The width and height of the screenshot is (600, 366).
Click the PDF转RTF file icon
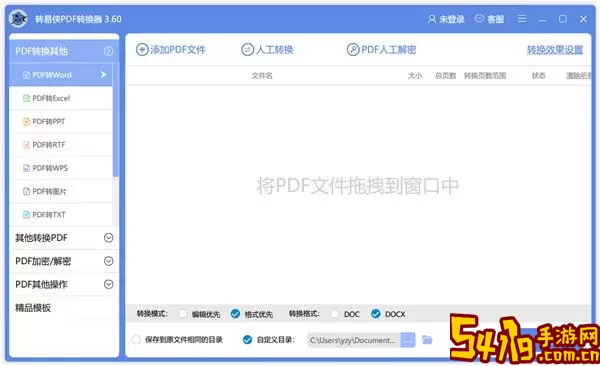tap(26, 145)
